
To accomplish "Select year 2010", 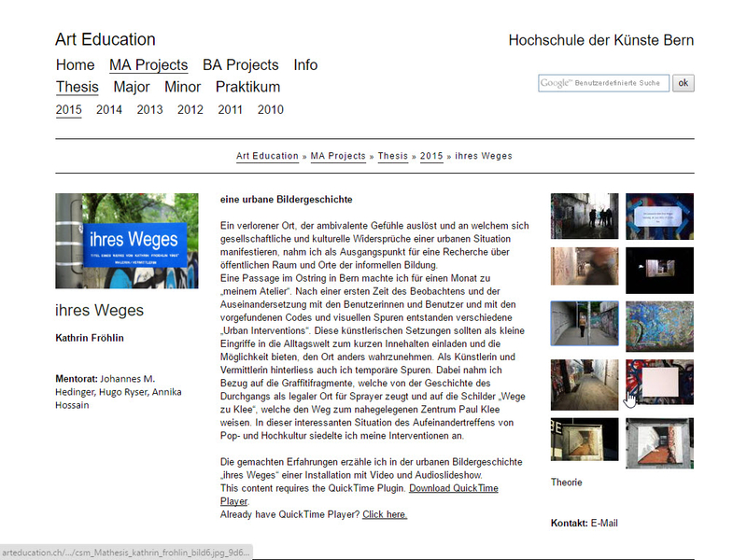I will click(x=270, y=109).
